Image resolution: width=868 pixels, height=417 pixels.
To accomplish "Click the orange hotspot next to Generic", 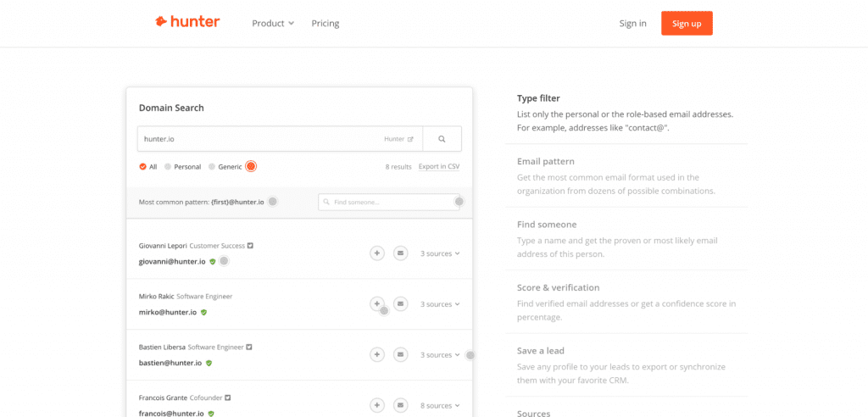I will click(x=251, y=166).
